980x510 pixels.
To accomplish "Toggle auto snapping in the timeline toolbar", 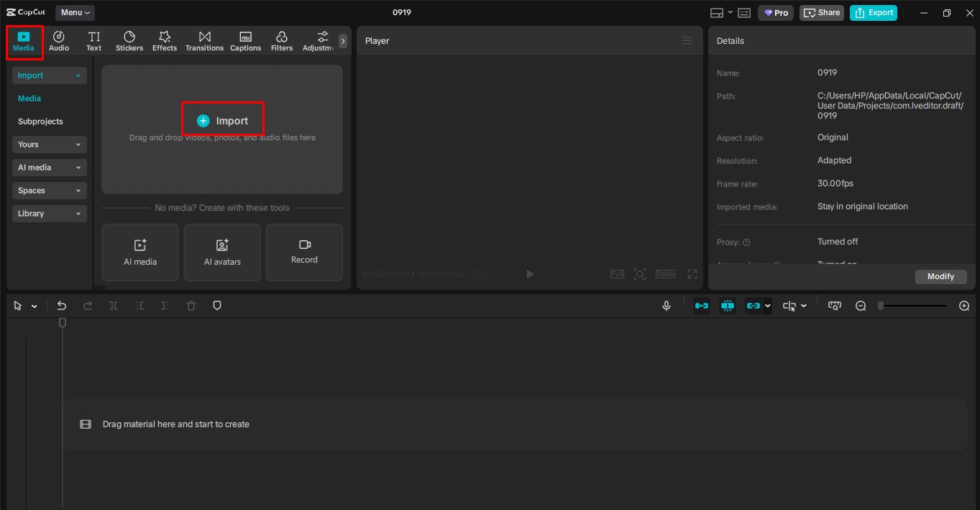I will click(727, 305).
